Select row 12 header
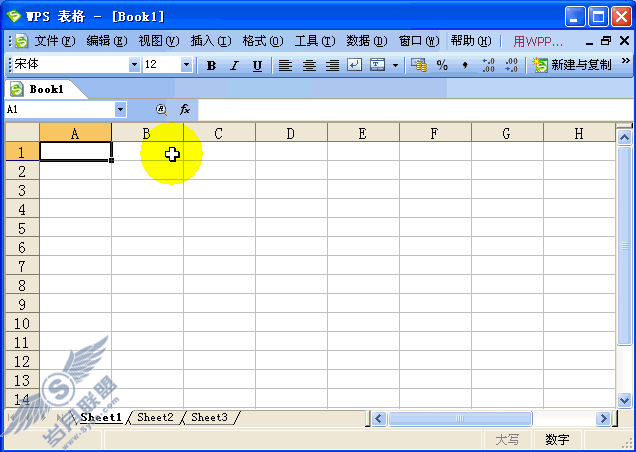 [22, 361]
